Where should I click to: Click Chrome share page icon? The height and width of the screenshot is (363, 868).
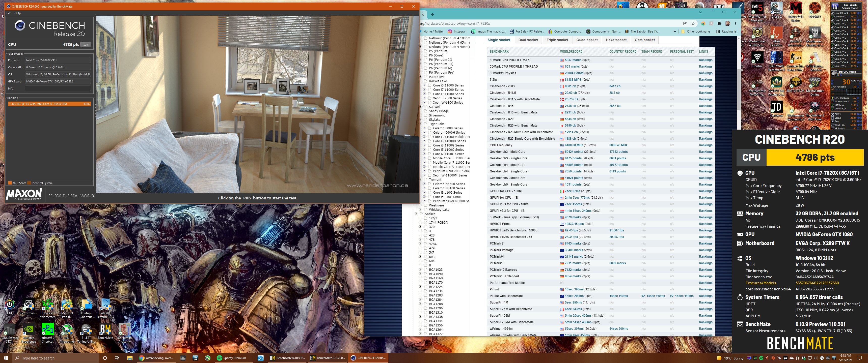tap(685, 24)
